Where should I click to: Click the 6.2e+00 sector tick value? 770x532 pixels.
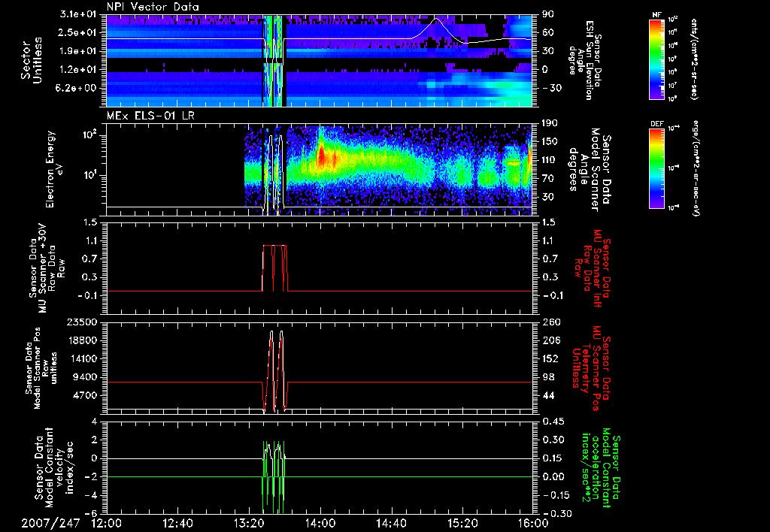[76, 89]
